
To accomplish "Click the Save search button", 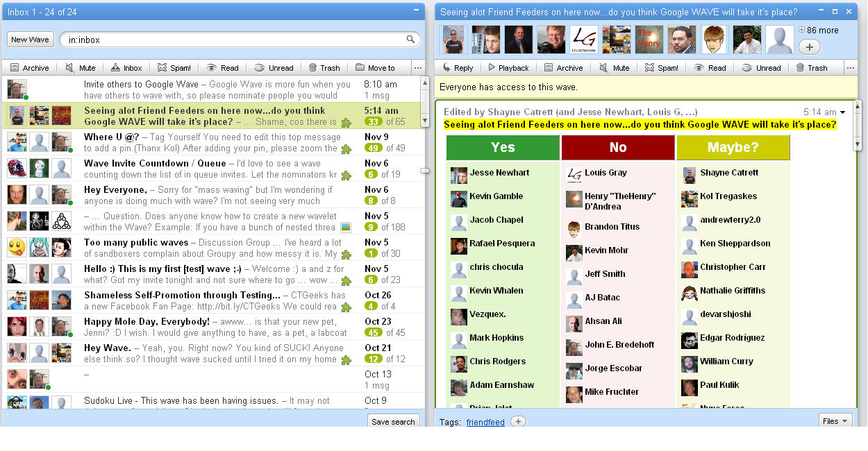I will pos(393,421).
